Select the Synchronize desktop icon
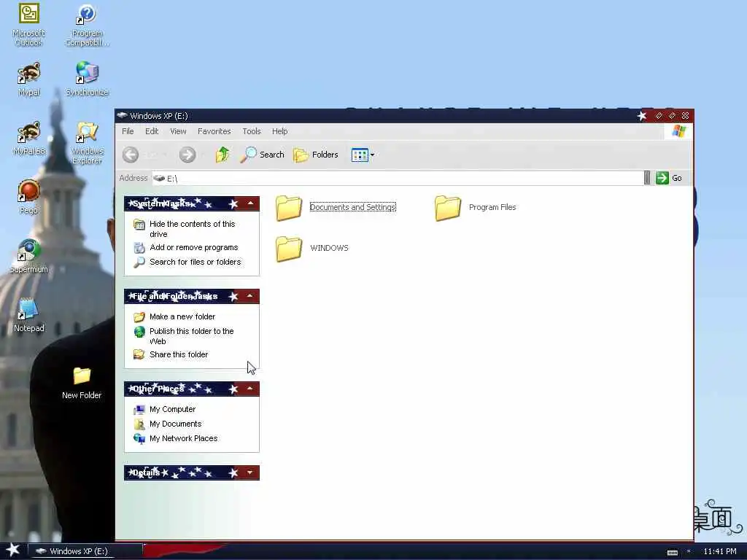This screenshot has height=560, width=747. pos(87,79)
